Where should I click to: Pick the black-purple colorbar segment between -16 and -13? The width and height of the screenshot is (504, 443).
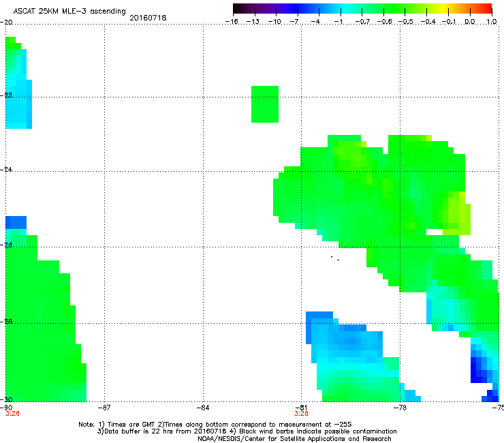(x=244, y=9)
